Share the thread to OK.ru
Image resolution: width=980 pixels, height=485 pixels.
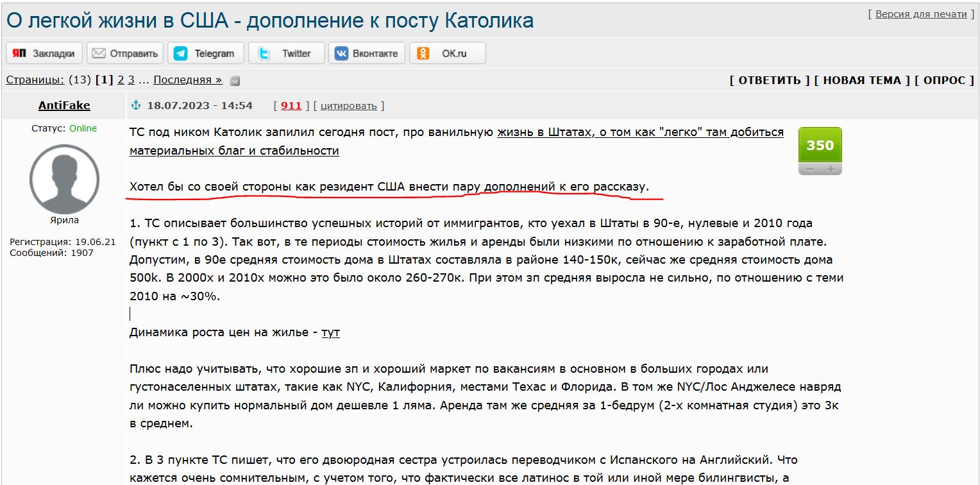(x=447, y=53)
